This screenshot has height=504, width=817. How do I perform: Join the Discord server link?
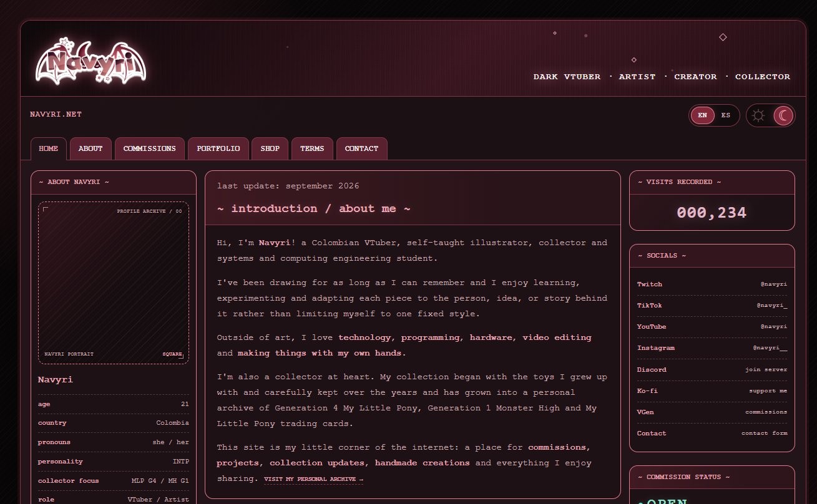click(x=712, y=370)
